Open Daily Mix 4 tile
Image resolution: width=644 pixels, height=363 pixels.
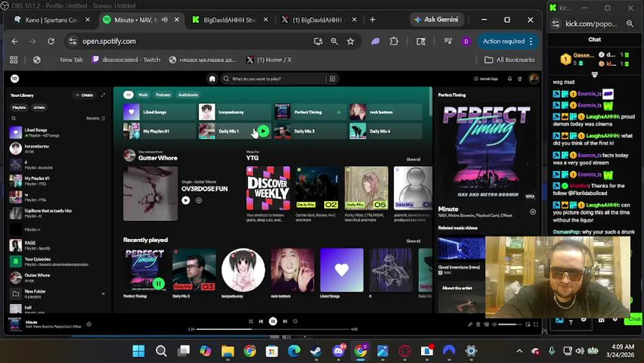[386, 131]
